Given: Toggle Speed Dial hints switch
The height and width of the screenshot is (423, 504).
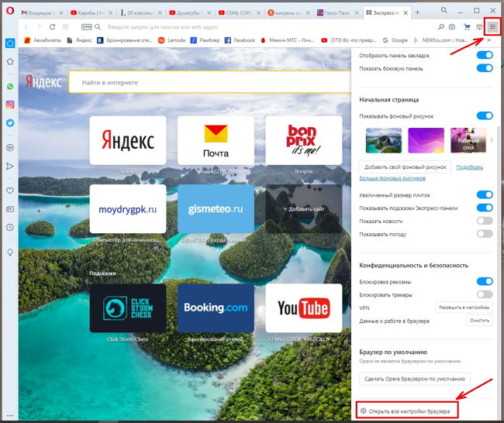Looking at the screenshot, I should 485,208.
